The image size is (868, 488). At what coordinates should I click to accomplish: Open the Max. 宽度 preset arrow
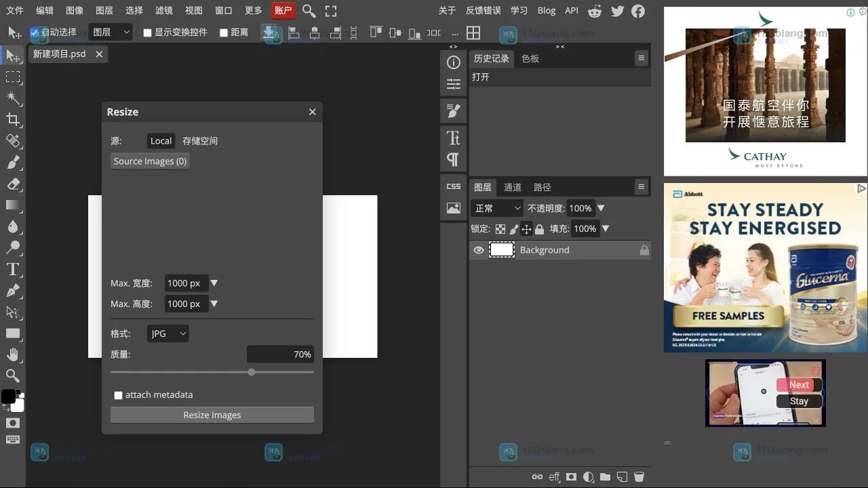(214, 283)
